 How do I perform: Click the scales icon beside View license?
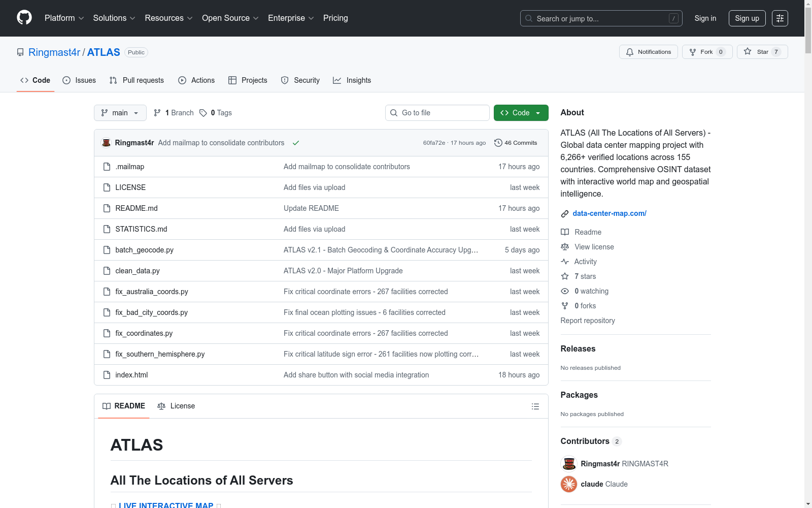tap(565, 247)
